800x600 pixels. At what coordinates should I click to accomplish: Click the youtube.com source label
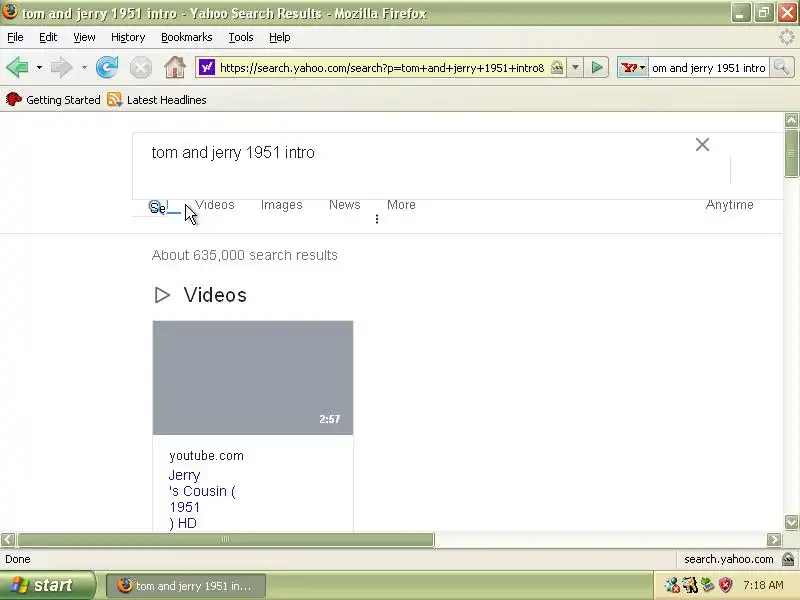tap(206, 456)
